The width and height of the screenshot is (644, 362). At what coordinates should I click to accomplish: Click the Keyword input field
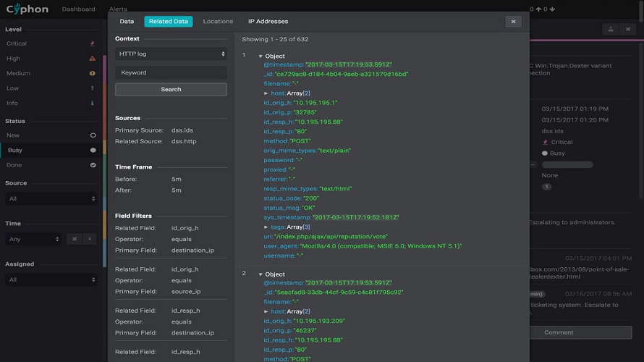pos(171,72)
